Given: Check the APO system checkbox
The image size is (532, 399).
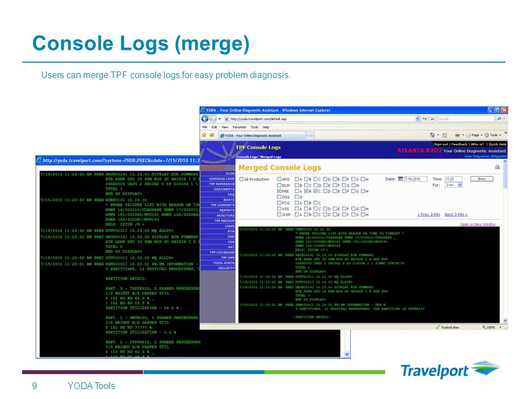Looking at the screenshot, I should pos(279,179).
